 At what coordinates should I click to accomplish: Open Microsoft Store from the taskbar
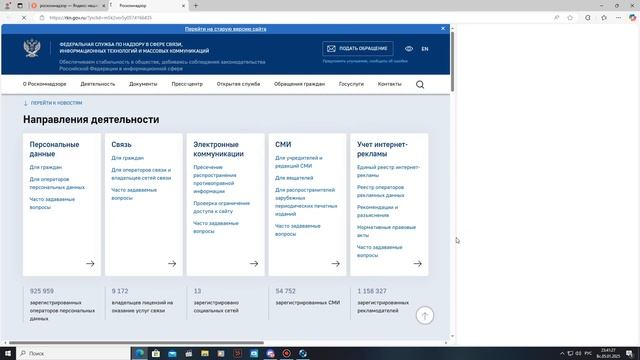[156, 353]
